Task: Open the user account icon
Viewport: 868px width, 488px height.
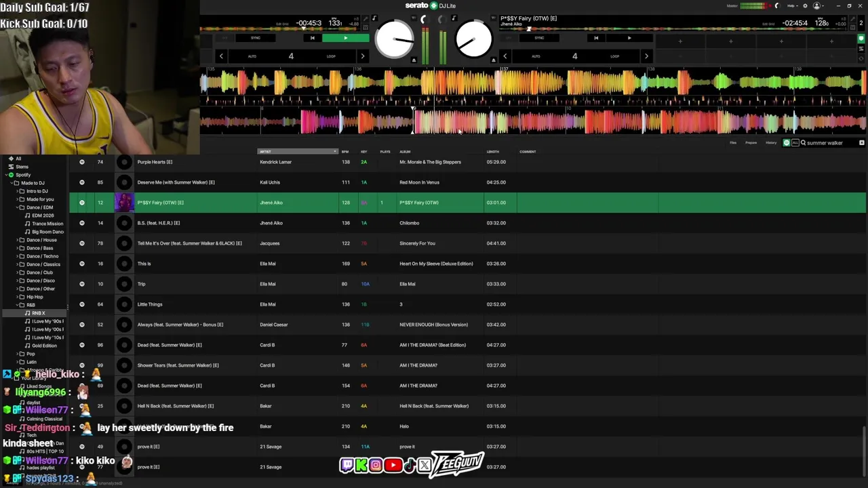Action: [x=817, y=5]
